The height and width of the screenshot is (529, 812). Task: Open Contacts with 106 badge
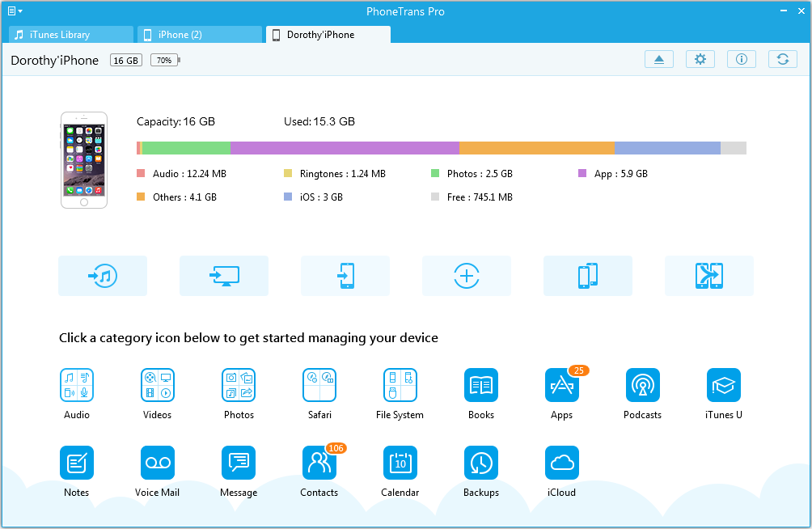point(319,463)
